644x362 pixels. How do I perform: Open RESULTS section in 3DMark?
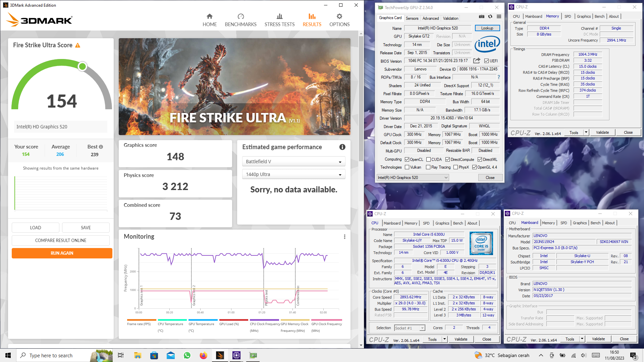pyautogui.click(x=312, y=20)
